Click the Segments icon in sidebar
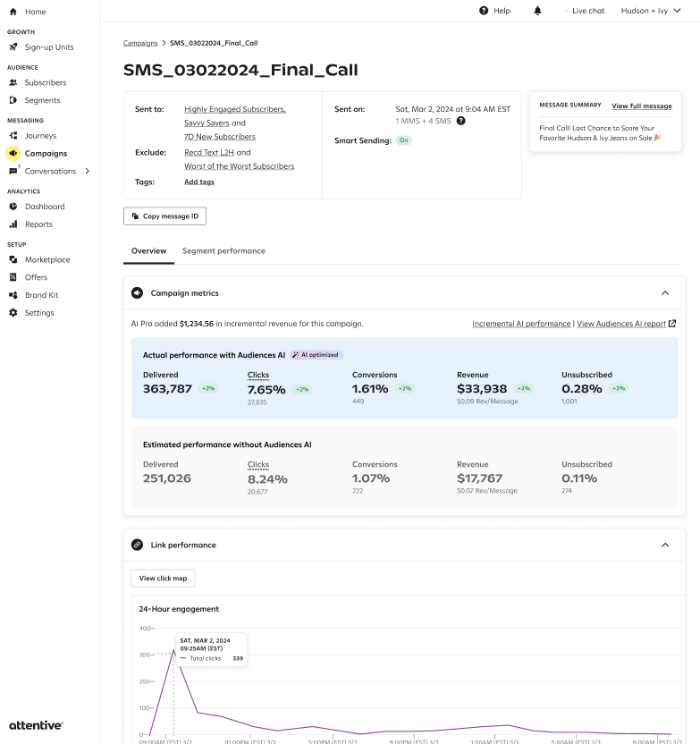Viewport: 700px width, 744px height. pyautogui.click(x=13, y=100)
